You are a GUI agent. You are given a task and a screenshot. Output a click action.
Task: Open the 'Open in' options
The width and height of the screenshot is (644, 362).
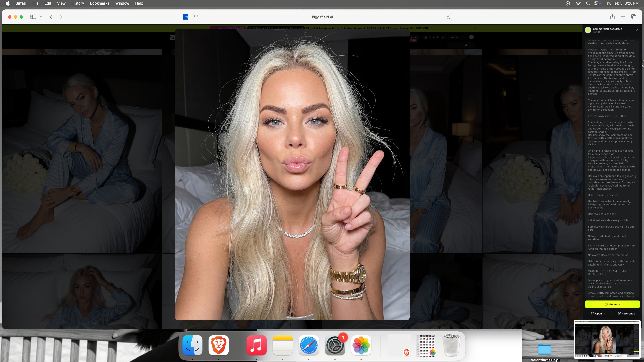click(598, 313)
